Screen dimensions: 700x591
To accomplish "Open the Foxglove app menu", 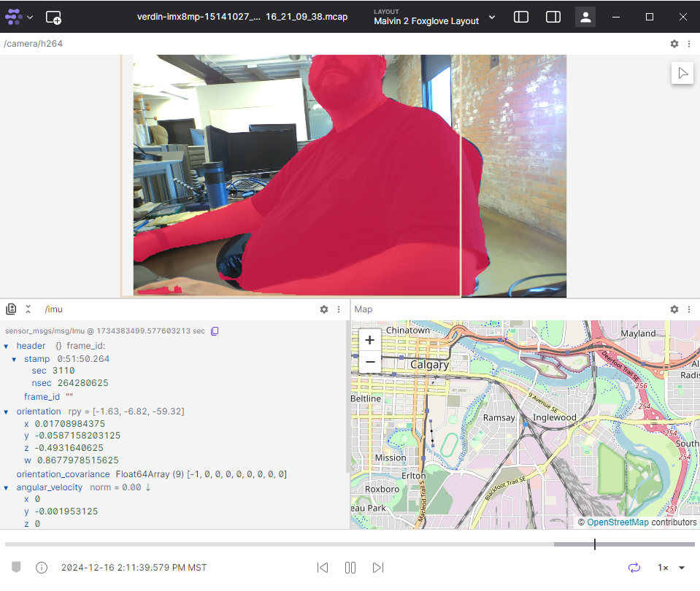I will (x=19, y=17).
